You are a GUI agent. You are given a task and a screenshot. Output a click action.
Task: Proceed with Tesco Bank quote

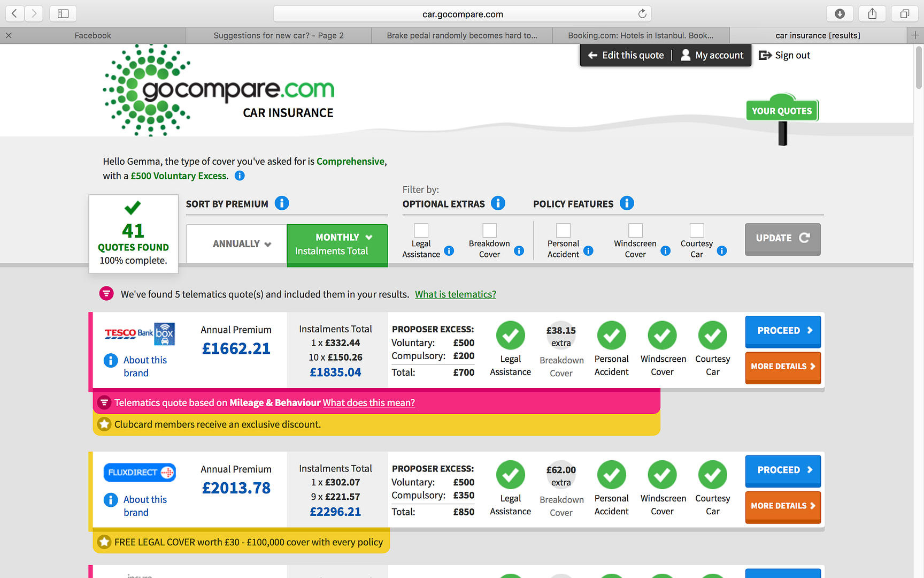783,331
